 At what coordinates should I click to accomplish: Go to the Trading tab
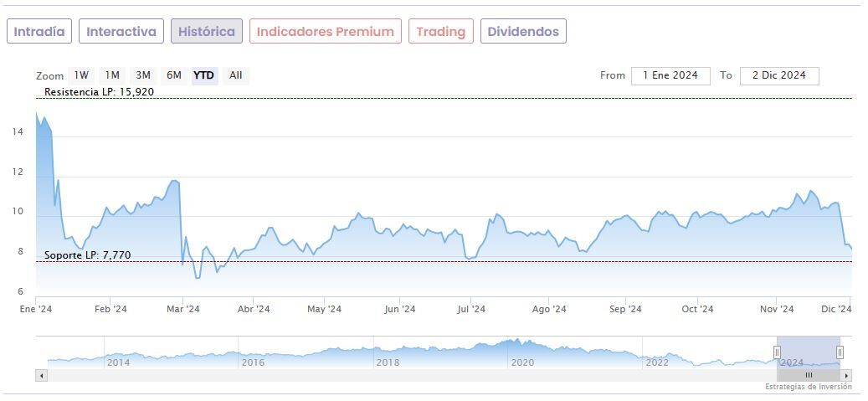[x=441, y=32]
